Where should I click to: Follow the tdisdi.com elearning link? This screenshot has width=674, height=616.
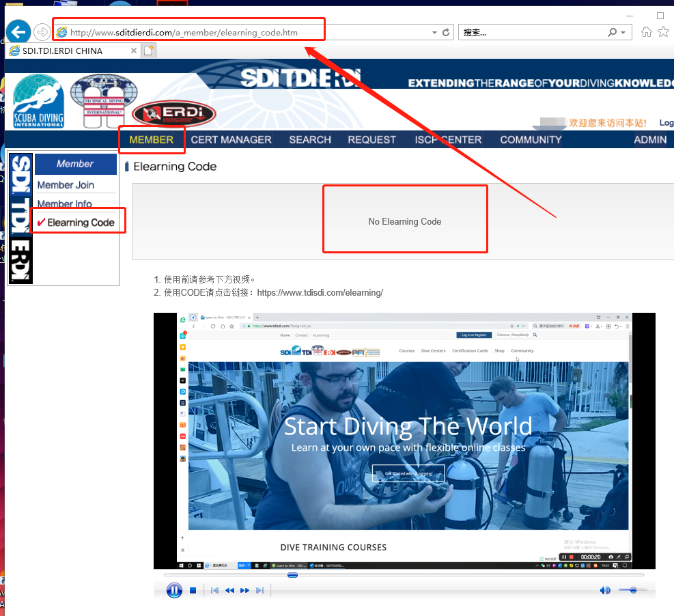[320, 293]
